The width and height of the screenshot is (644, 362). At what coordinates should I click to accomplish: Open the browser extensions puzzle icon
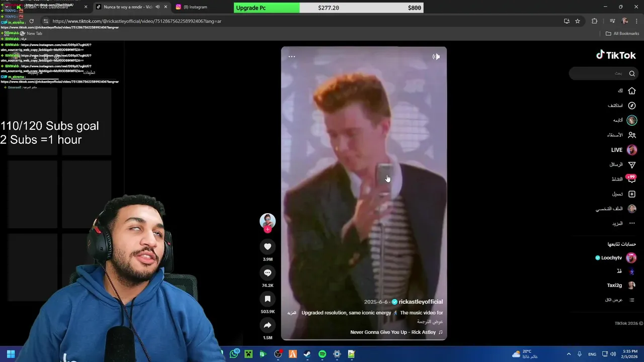[x=595, y=21]
